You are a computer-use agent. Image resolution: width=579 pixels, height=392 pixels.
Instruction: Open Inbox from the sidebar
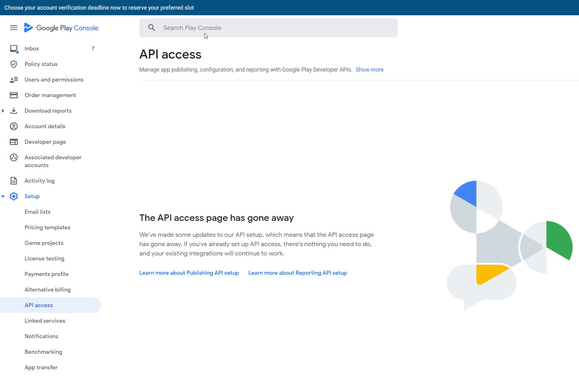(x=32, y=49)
